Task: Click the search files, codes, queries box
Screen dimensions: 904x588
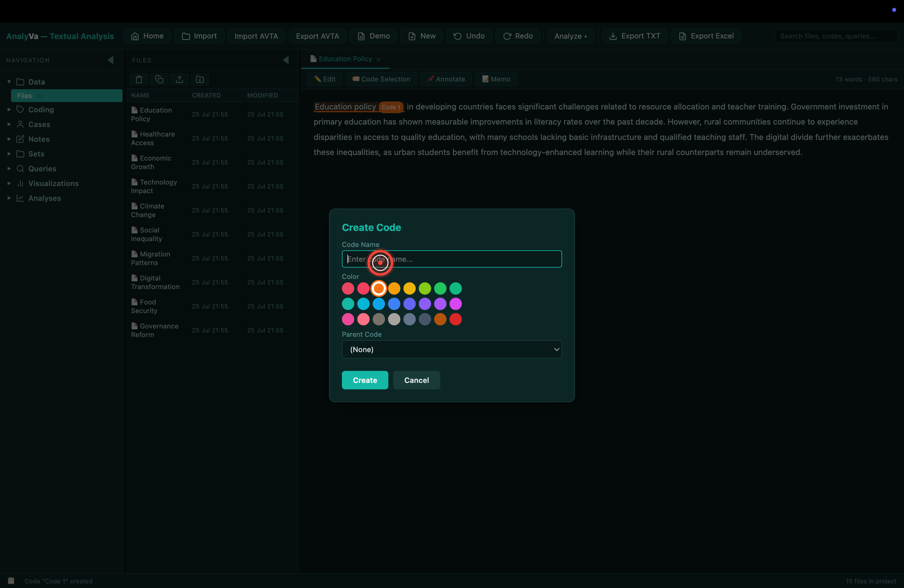Action: click(836, 36)
